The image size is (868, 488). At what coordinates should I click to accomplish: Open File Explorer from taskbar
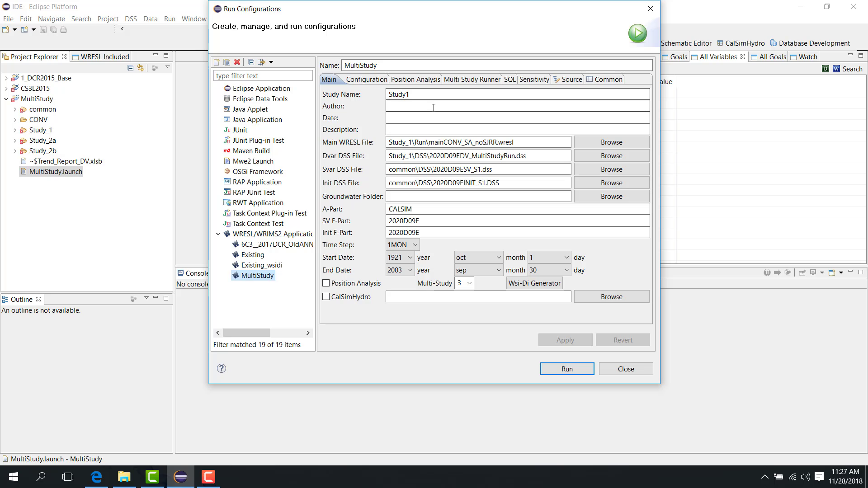pyautogui.click(x=124, y=477)
